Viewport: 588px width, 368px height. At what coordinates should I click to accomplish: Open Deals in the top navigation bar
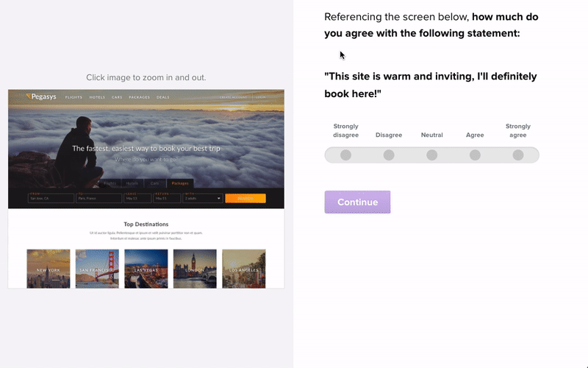tap(163, 97)
